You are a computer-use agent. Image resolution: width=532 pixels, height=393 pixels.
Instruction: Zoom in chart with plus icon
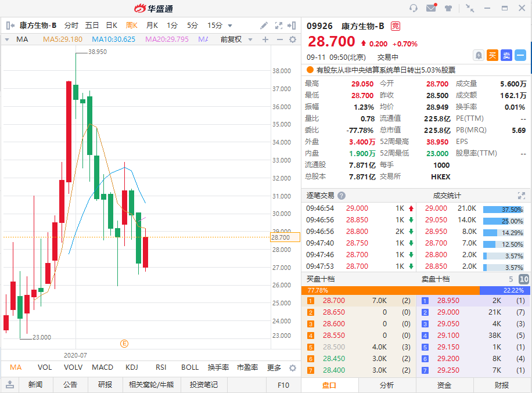(x=265, y=39)
